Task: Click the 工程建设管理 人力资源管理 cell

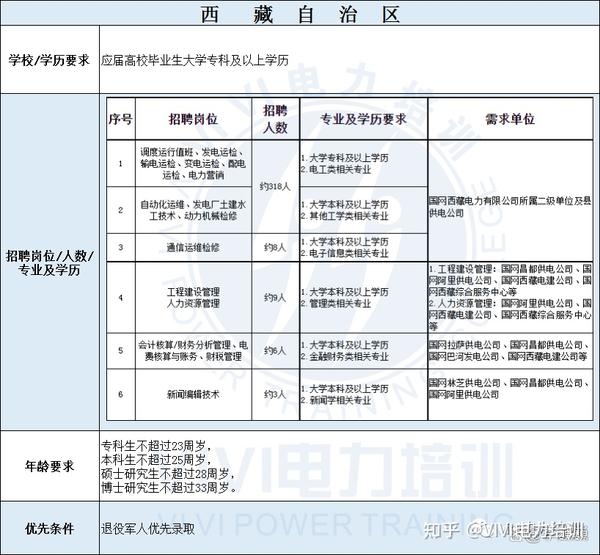Action: pos(193,298)
